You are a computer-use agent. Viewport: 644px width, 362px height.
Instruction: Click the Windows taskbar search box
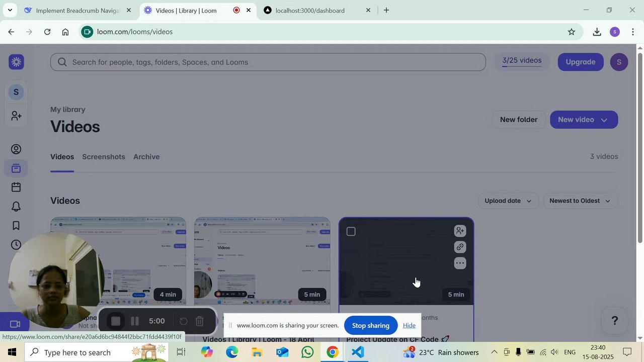point(97,352)
